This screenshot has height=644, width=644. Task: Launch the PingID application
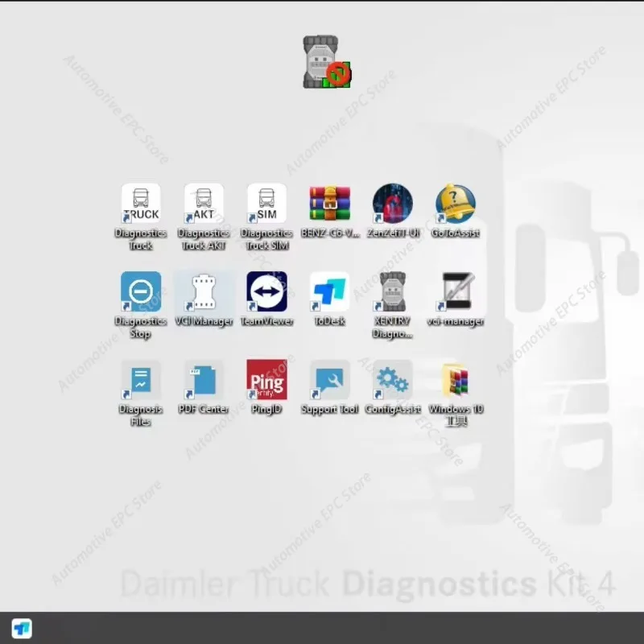click(266, 380)
